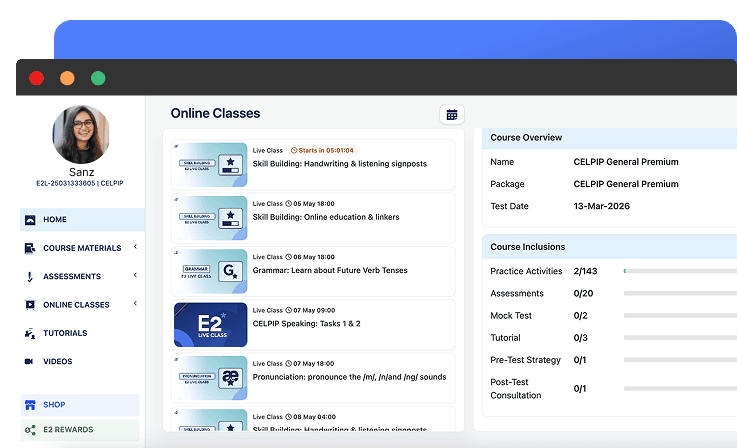Click Sanz profile avatar photo

coord(81,134)
